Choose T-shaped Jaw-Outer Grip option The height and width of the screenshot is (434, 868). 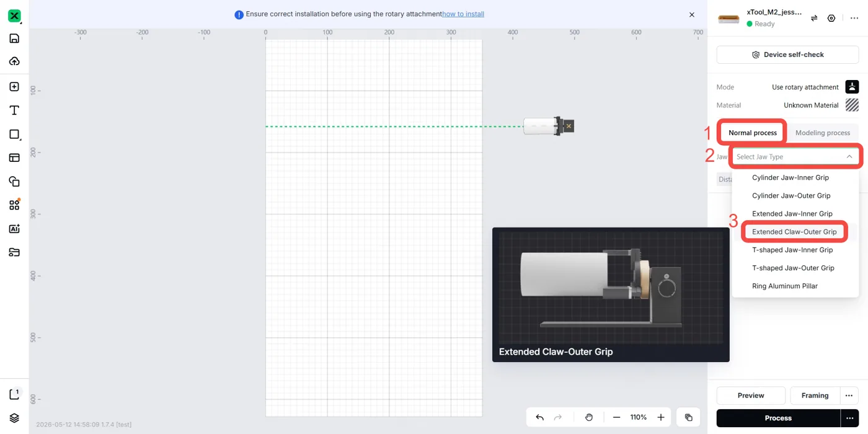tap(793, 268)
